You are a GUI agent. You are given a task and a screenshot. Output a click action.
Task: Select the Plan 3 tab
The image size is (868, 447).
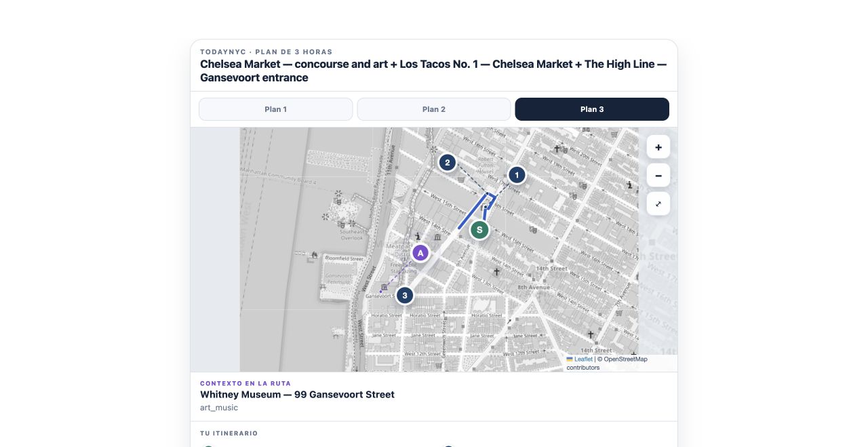[592, 109]
